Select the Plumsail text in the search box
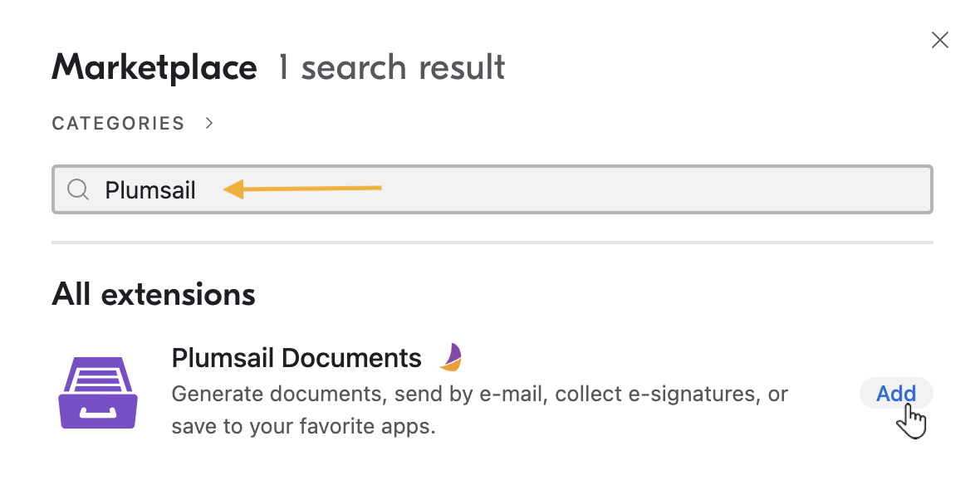The image size is (980, 500). 149,189
